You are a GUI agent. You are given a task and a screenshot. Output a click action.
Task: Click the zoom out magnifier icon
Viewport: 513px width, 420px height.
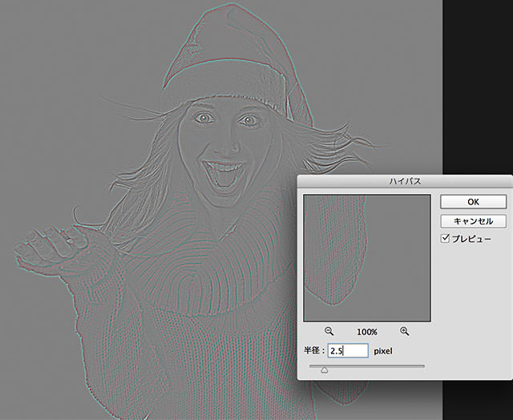329,331
